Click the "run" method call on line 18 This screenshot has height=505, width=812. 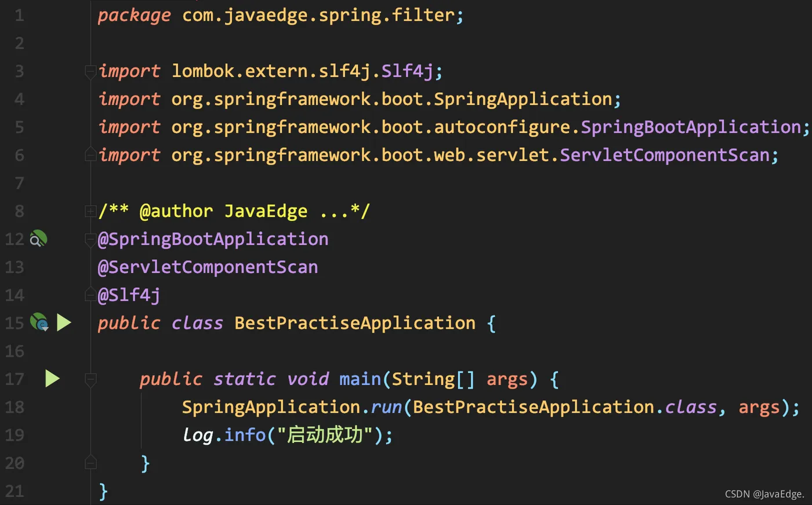[x=386, y=407]
